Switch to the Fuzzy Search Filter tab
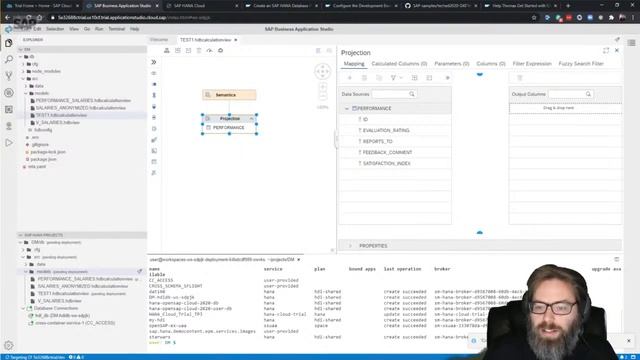 (581, 64)
